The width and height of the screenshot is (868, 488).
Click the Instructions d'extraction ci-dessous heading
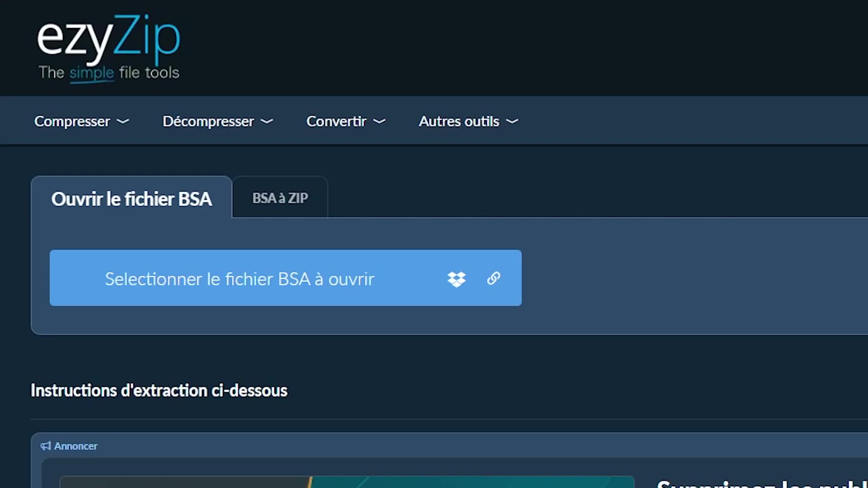[159, 390]
